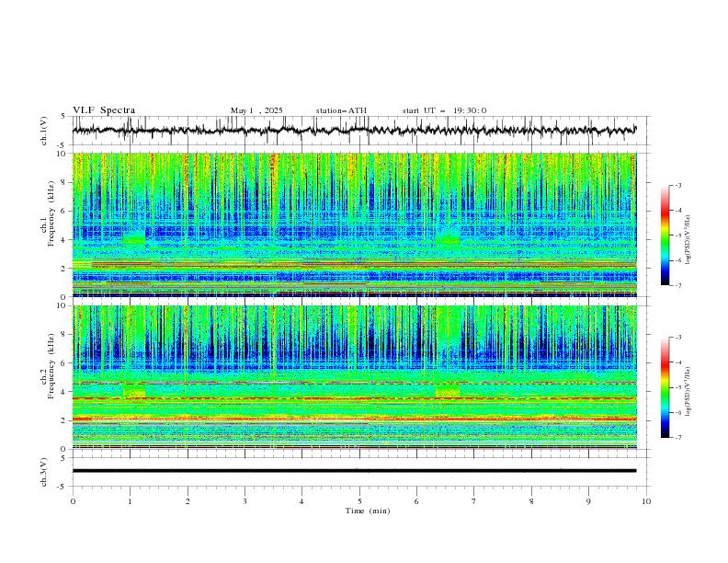Viewport: 728px width, 563px height.
Task: Click the 4 kHz tick on ch.2 axis
Action: point(64,392)
